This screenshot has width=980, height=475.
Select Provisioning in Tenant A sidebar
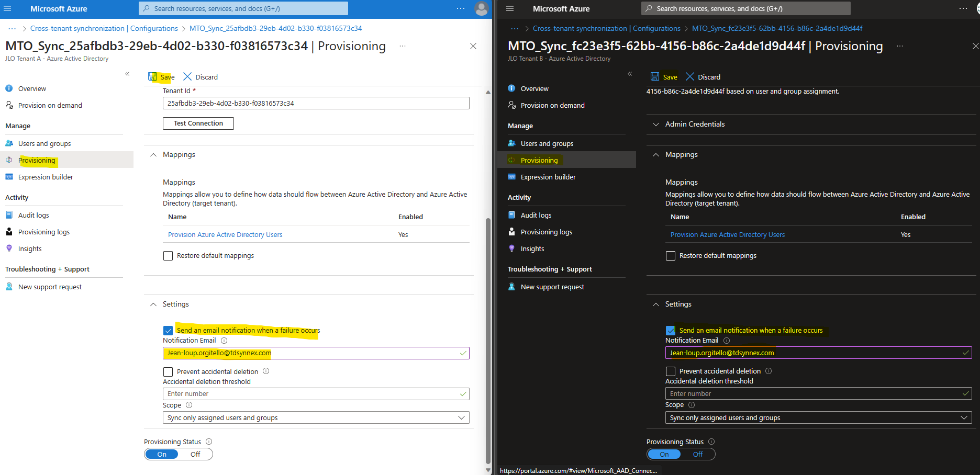(x=37, y=160)
